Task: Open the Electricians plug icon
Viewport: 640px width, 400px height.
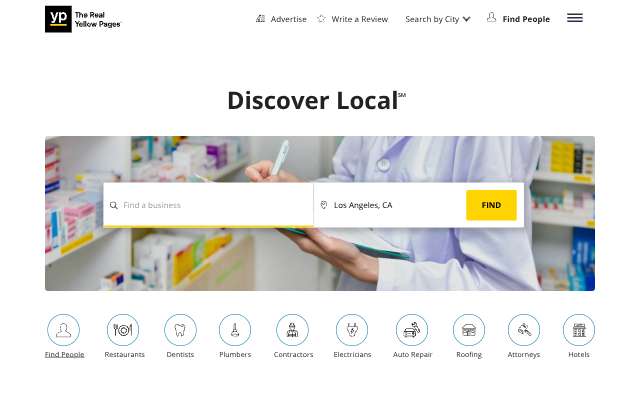Action: pos(352,330)
